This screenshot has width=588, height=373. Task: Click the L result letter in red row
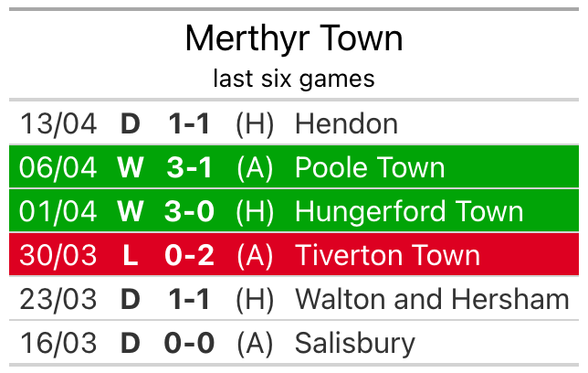(130, 255)
